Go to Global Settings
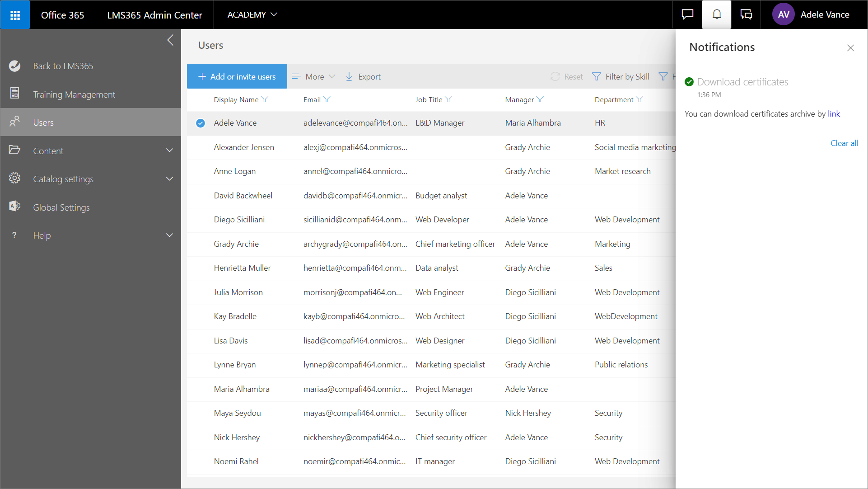Image resolution: width=868 pixels, height=489 pixels. (61, 207)
